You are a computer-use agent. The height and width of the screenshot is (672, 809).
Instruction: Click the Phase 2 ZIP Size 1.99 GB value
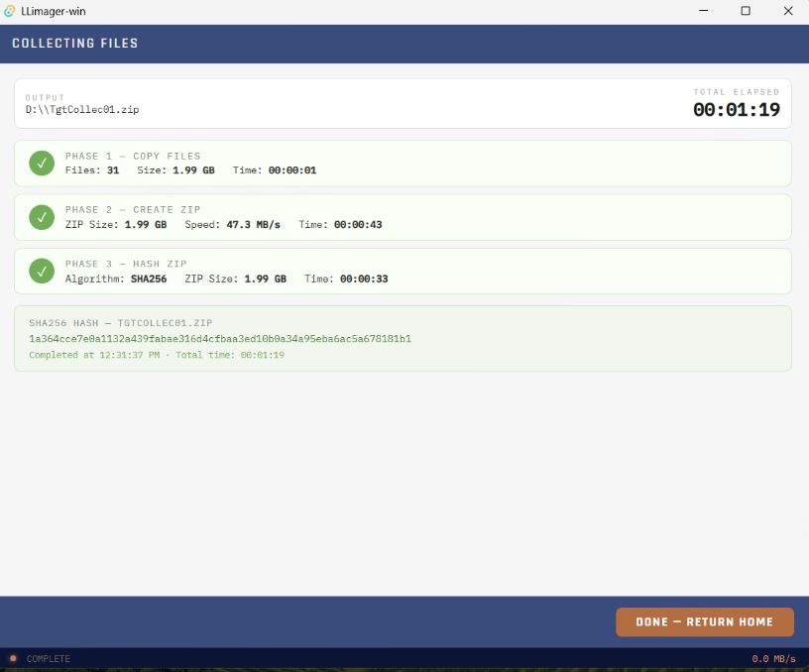pyautogui.click(x=146, y=224)
